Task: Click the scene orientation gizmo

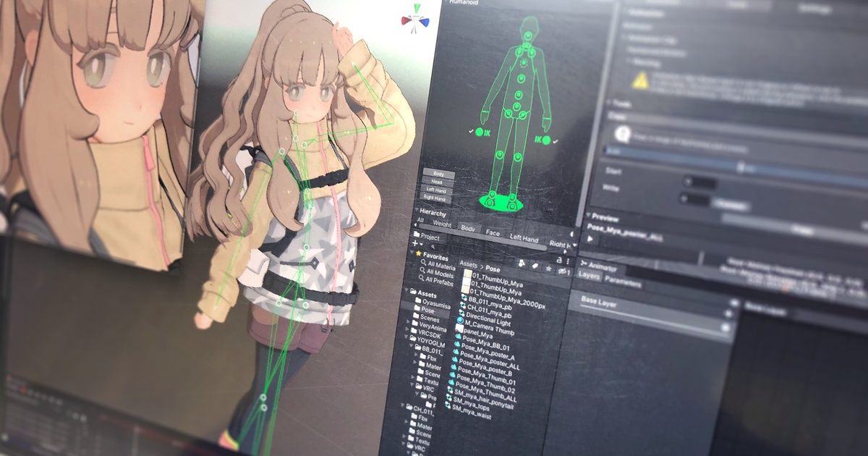Action: [x=415, y=18]
